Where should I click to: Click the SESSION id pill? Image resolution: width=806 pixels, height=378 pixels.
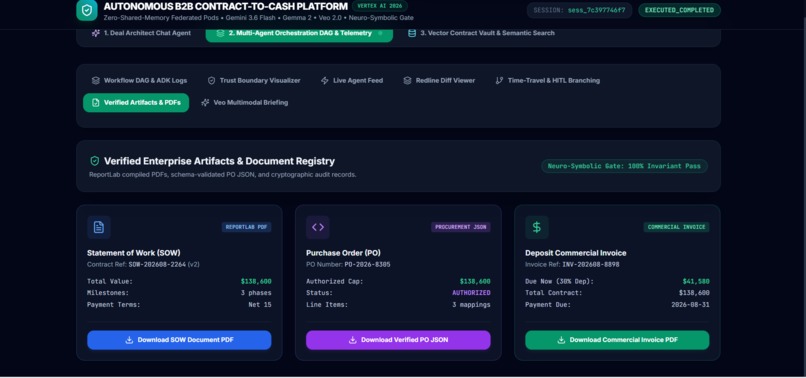579,10
